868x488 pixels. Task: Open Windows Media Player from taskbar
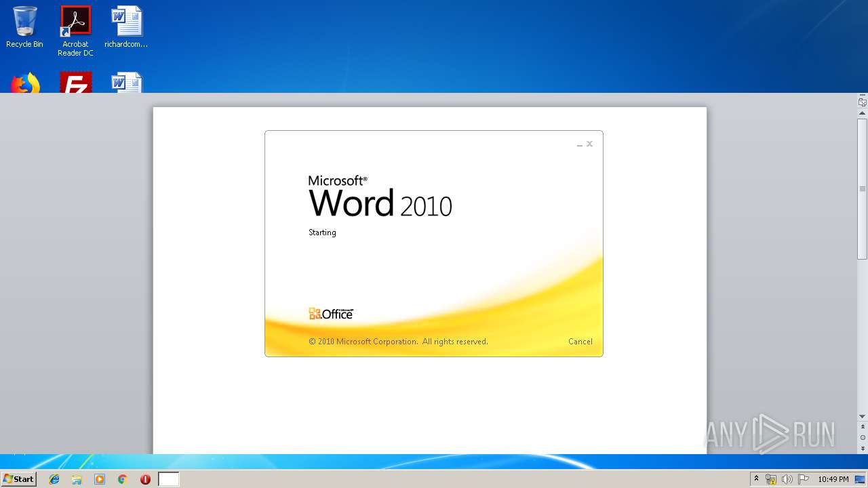[100, 479]
